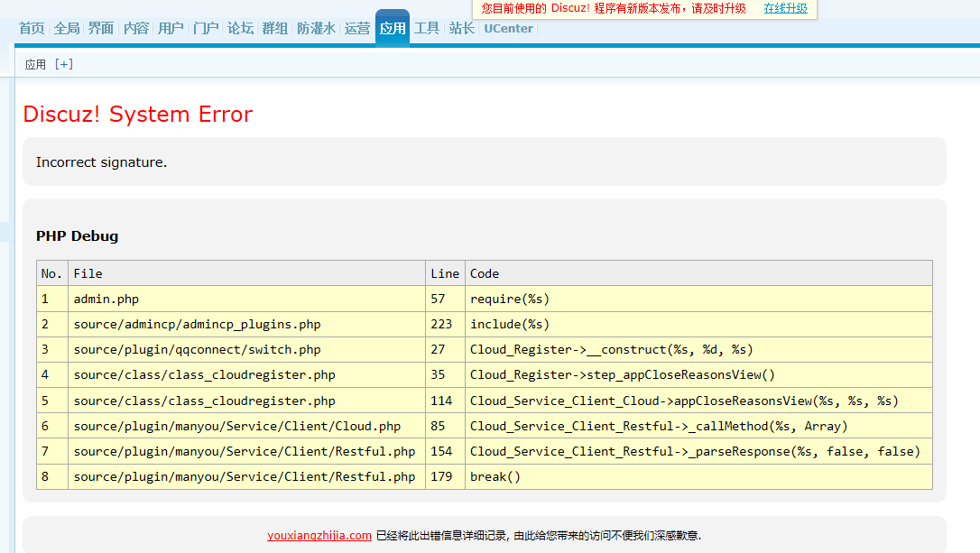Select the 'include(%s)' code cell
The image size is (980, 553).
[x=698, y=324]
